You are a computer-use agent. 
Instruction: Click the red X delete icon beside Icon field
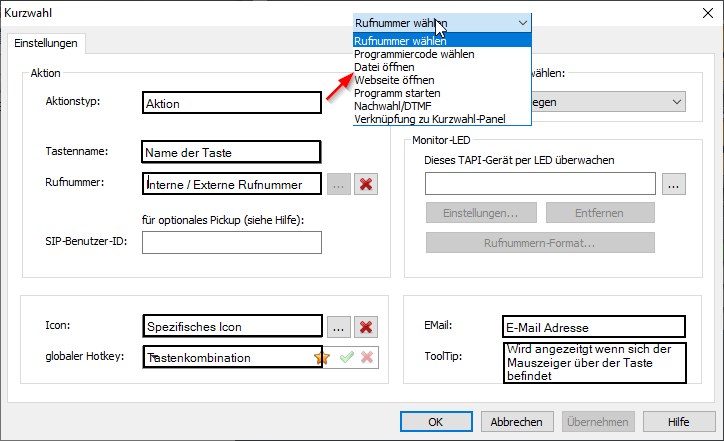pos(366,327)
